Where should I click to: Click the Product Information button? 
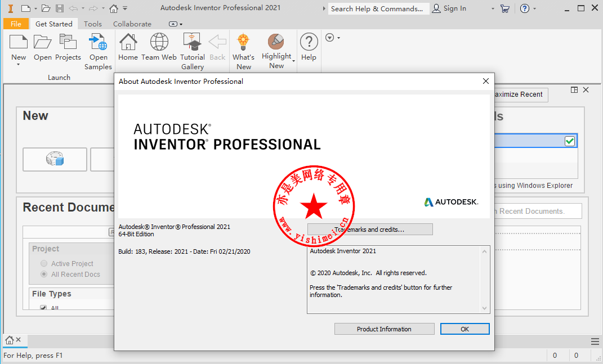[384, 329]
